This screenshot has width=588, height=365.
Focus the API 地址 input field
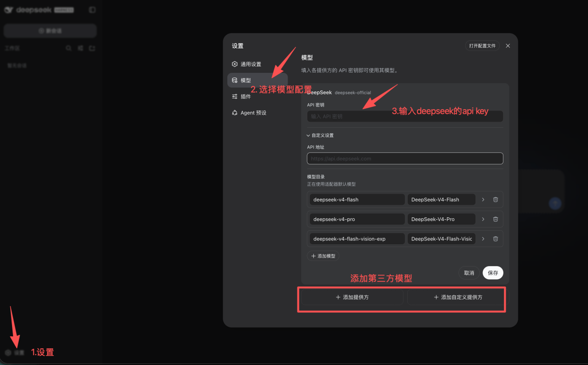pyautogui.click(x=405, y=158)
